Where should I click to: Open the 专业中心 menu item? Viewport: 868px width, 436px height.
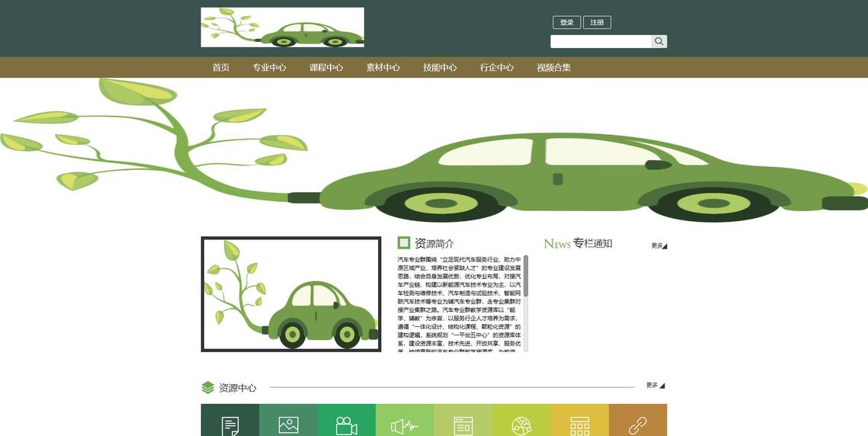coord(270,67)
